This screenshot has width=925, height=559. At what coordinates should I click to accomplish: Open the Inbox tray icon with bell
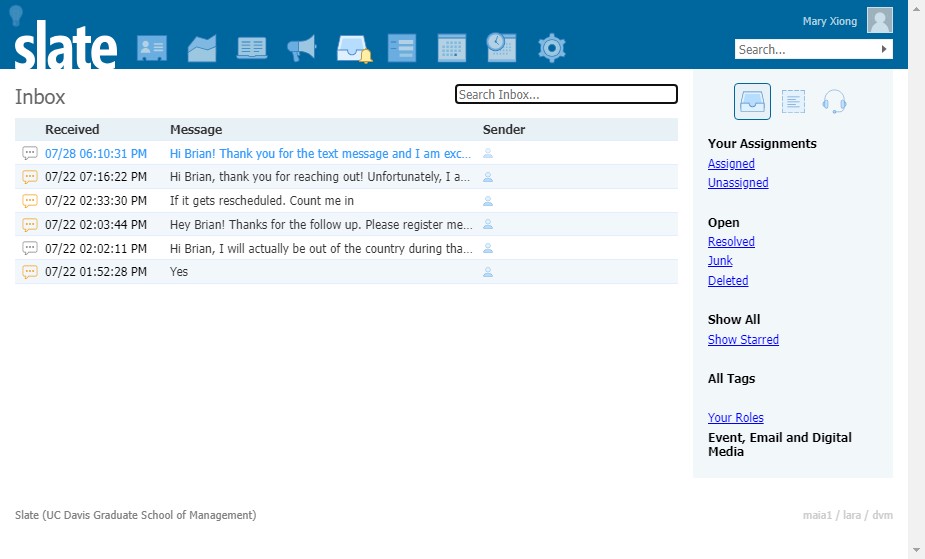tap(354, 48)
